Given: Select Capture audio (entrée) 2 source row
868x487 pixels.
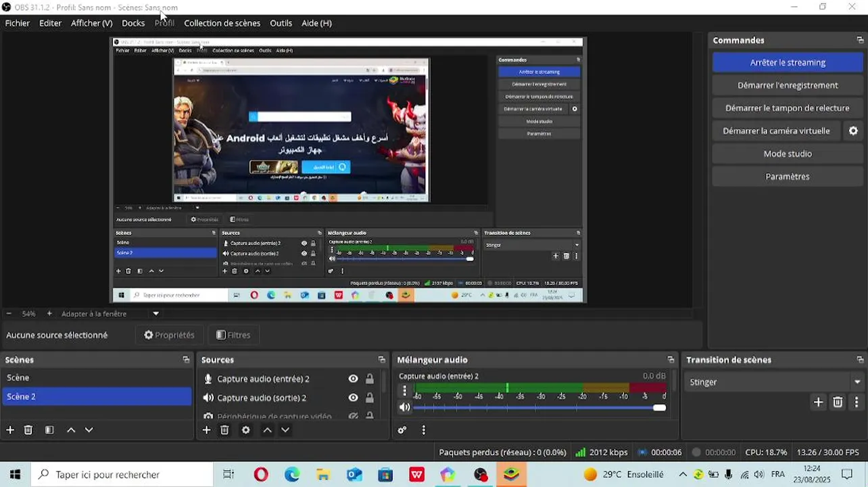Looking at the screenshot, I should pos(289,379).
